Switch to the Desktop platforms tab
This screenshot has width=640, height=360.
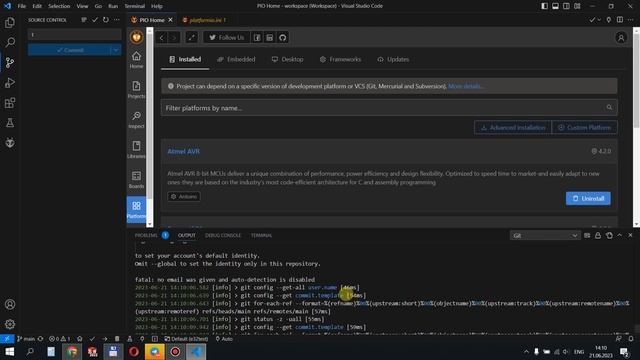point(288,60)
